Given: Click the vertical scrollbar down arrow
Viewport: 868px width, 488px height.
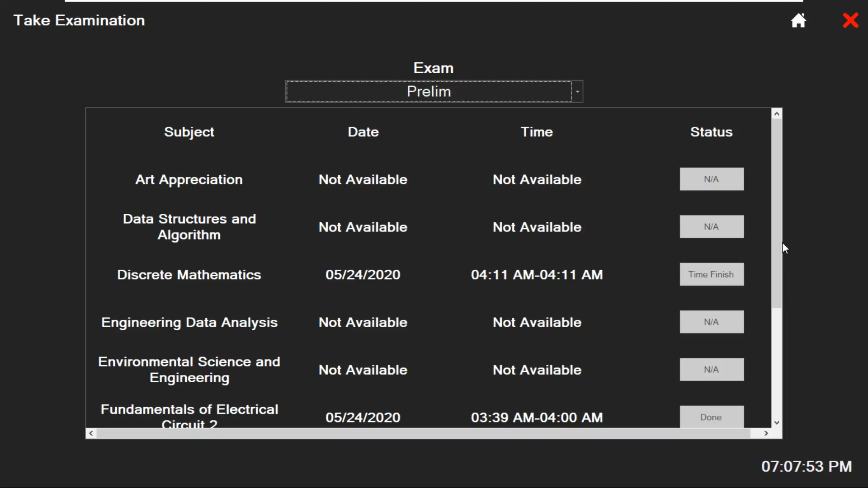Looking at the screenshot, I should 777,423.
